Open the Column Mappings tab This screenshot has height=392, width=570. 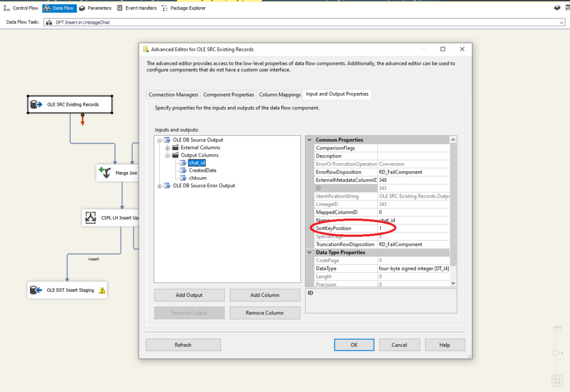(280, 95)
